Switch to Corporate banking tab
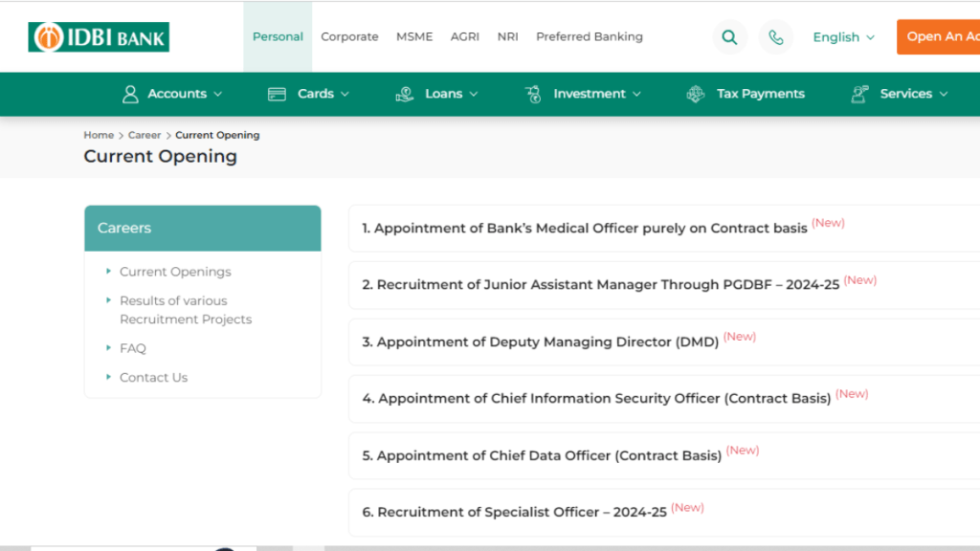Screen dimensions: 980x551 (349, 37)
